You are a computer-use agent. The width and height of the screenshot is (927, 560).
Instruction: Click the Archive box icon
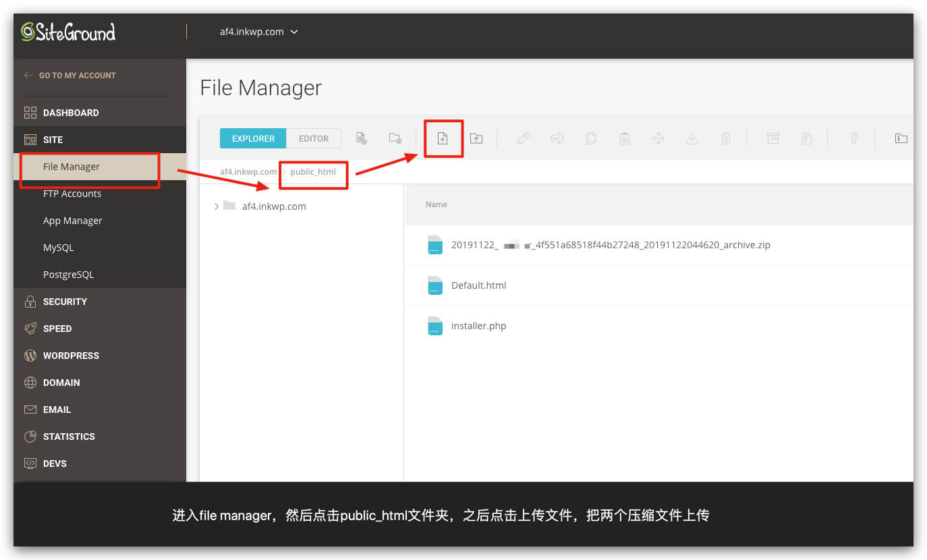coord(773,138)
